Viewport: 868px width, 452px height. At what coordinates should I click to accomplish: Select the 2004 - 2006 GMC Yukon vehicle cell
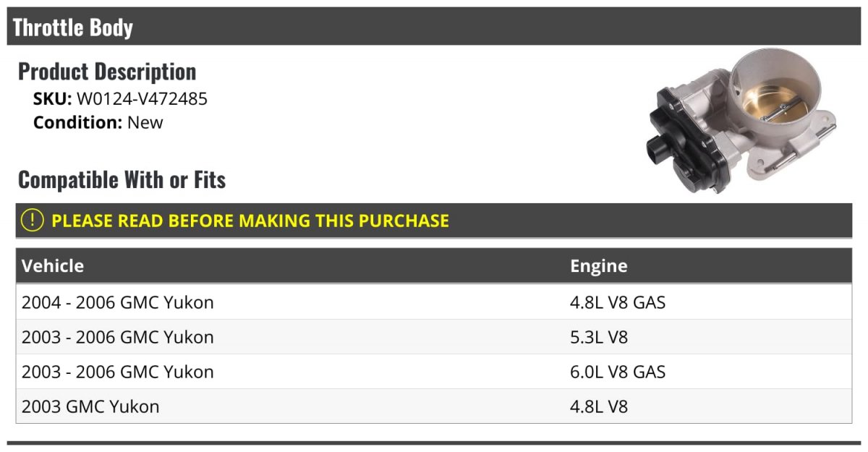point(118,302)
